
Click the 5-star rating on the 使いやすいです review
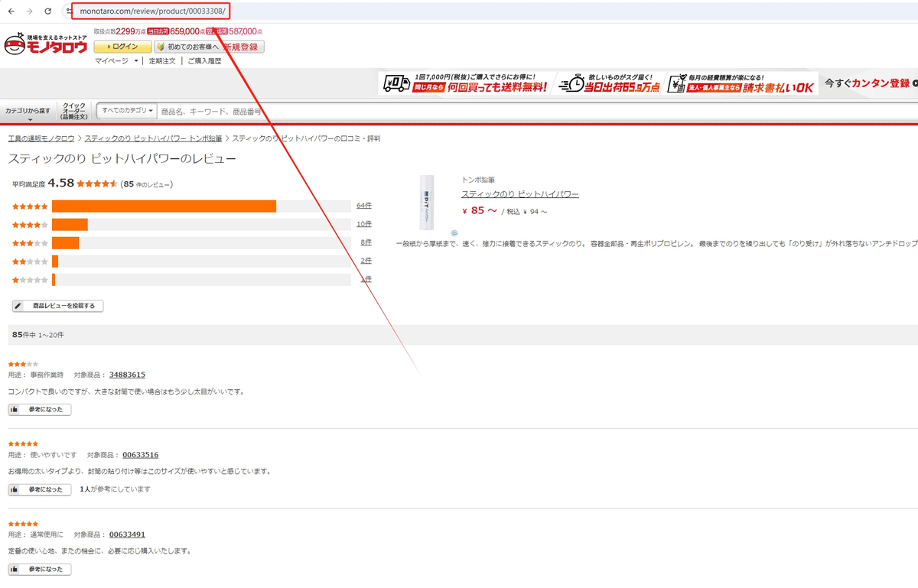(x=23, y=443)
